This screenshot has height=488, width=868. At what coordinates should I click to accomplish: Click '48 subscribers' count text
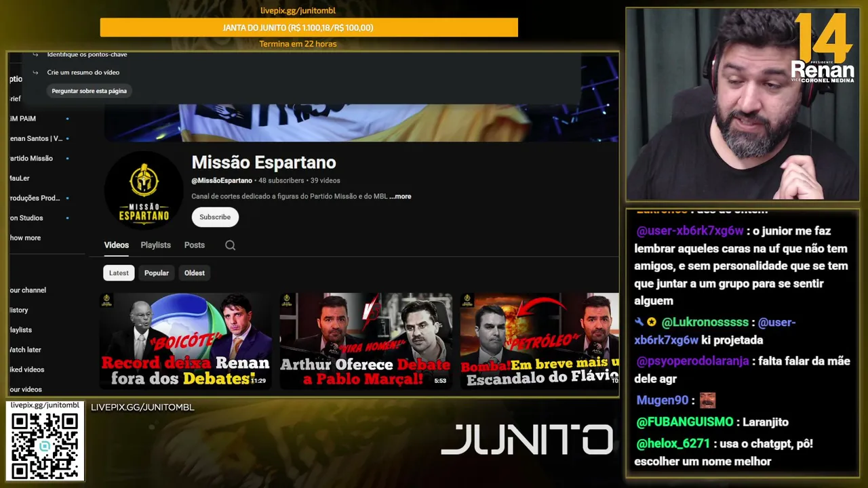tap(281, 181)
